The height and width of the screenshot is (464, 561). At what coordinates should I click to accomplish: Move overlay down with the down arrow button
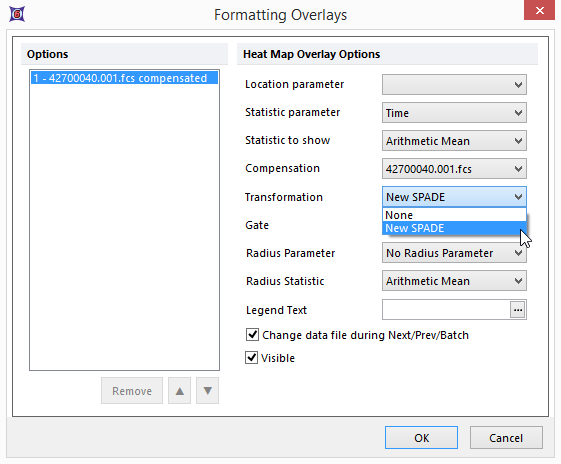coord(208,391)
